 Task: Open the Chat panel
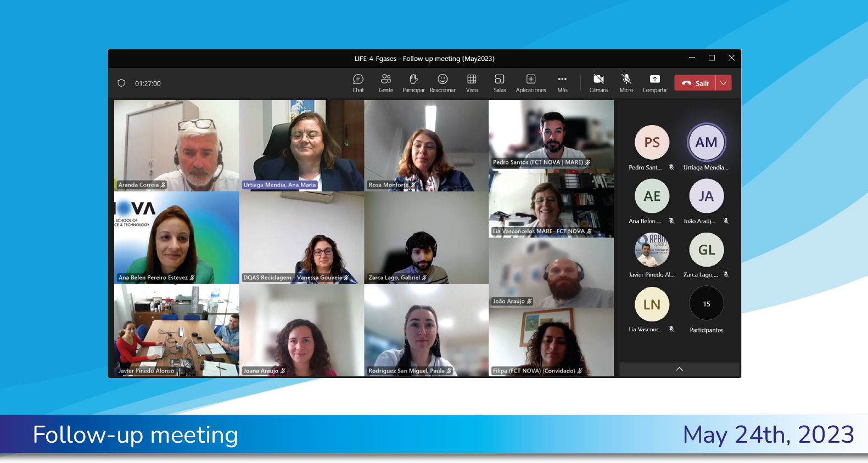click(x=358, y=83)
